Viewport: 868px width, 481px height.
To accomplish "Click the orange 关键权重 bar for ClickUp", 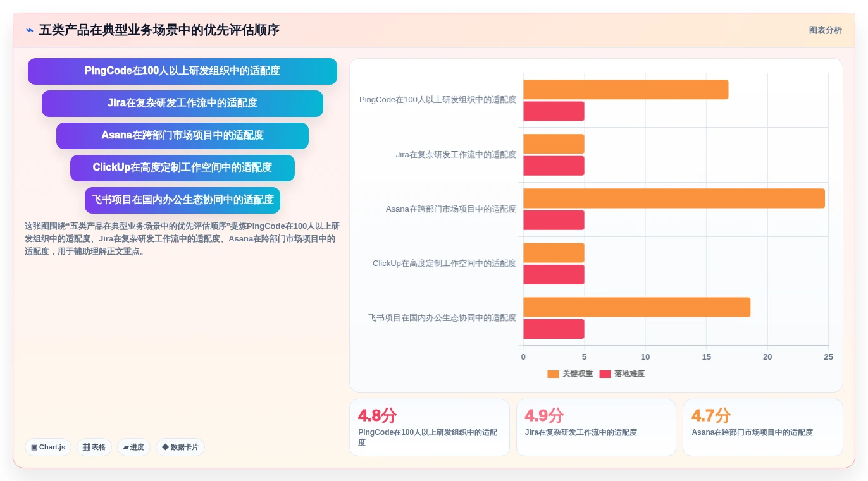I will pyautogui.click(x=554, y=253).
